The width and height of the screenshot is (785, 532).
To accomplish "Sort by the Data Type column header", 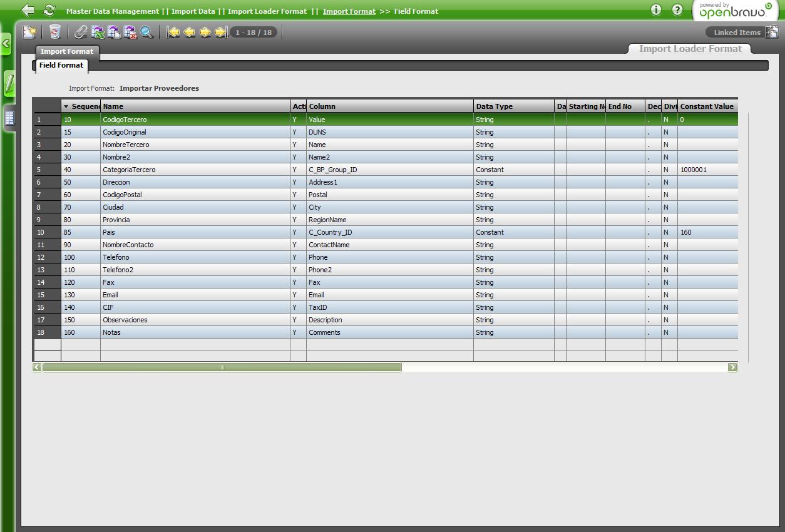I will (514, 106).
